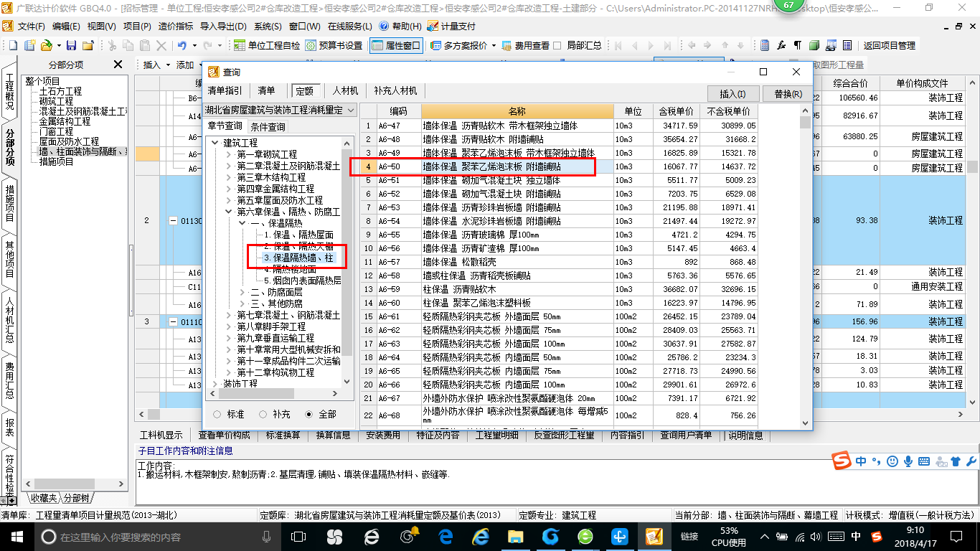980x551 pixels.
Task: Click the Last record navigation icon
Action: pos(668,45)
